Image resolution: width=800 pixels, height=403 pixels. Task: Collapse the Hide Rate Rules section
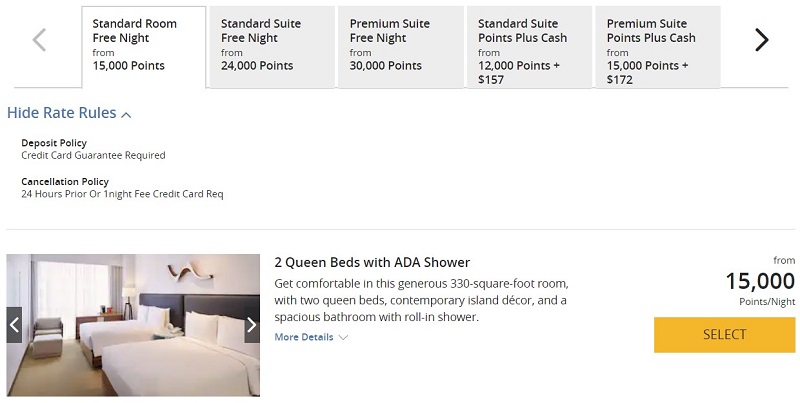[69, 113]
